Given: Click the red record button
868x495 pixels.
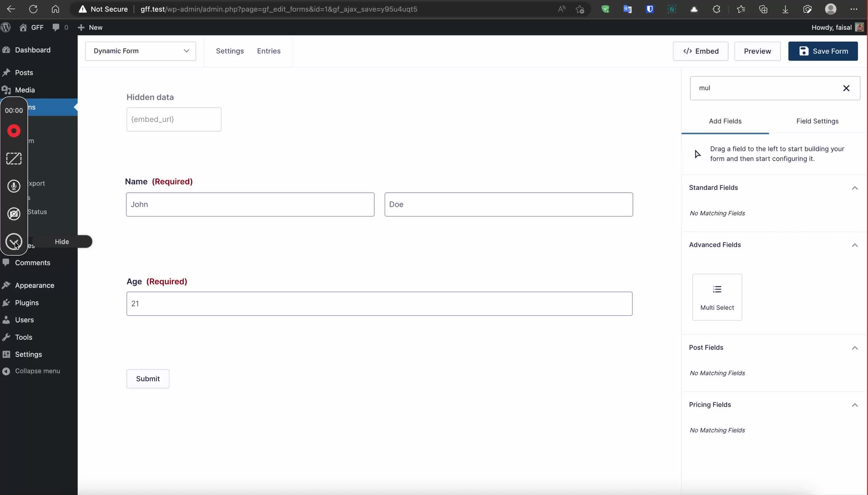Looking at the screenshot, I should pyautogui.click(x=14, y=131).
